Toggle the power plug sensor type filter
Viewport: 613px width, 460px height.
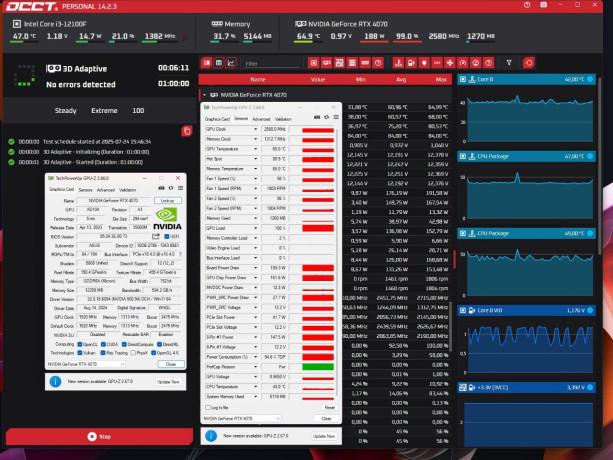(x=424, y=63)
